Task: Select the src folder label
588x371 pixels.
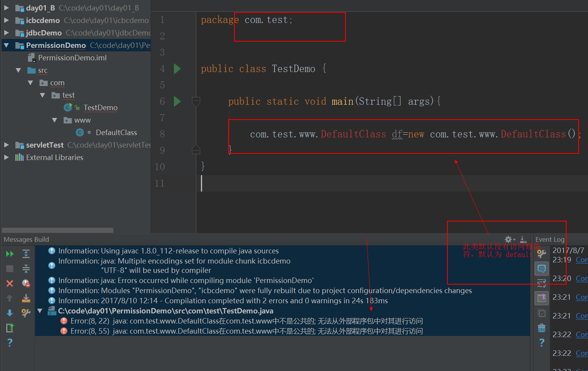Action: [43, 70]
